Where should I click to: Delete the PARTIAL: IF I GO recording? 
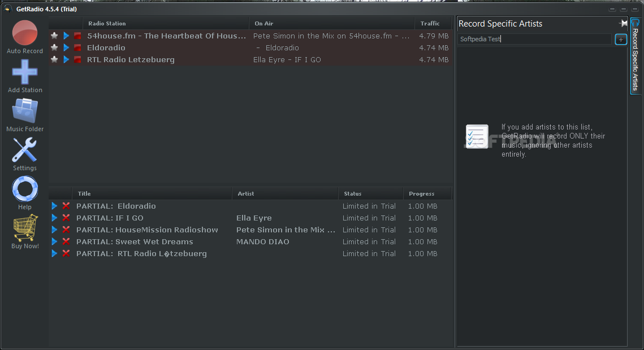tap(66, 218)
